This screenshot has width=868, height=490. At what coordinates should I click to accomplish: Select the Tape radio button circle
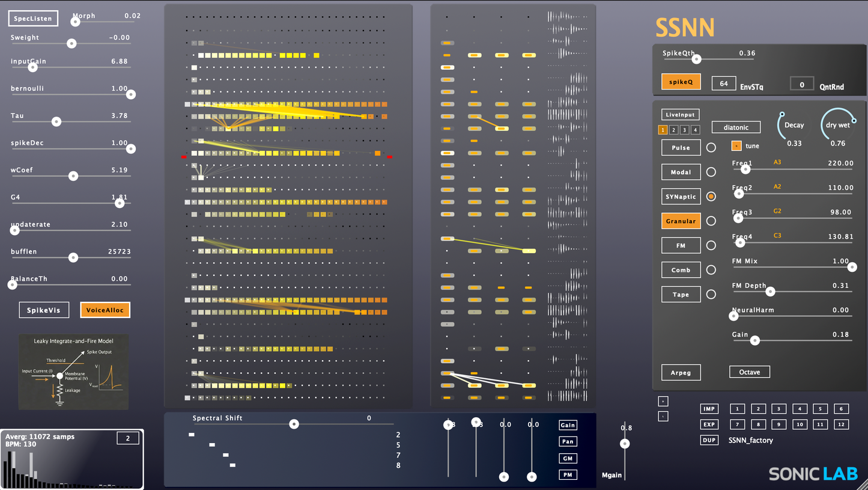pos(711,295)
